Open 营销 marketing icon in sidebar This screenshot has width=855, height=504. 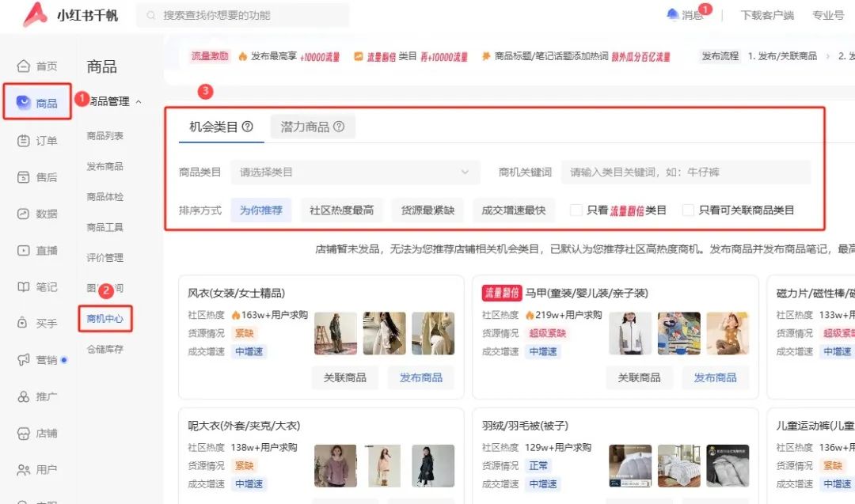[x=24, y=360]
